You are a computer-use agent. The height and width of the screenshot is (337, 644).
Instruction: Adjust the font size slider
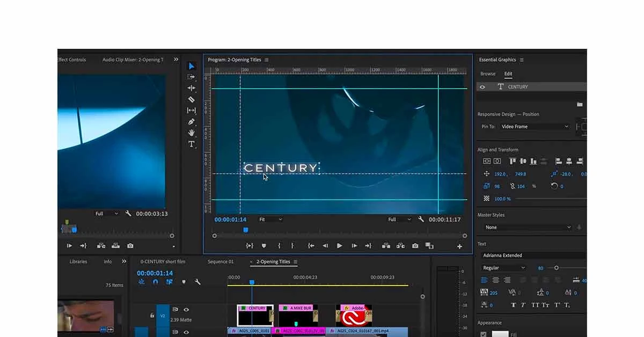(555, 267)
